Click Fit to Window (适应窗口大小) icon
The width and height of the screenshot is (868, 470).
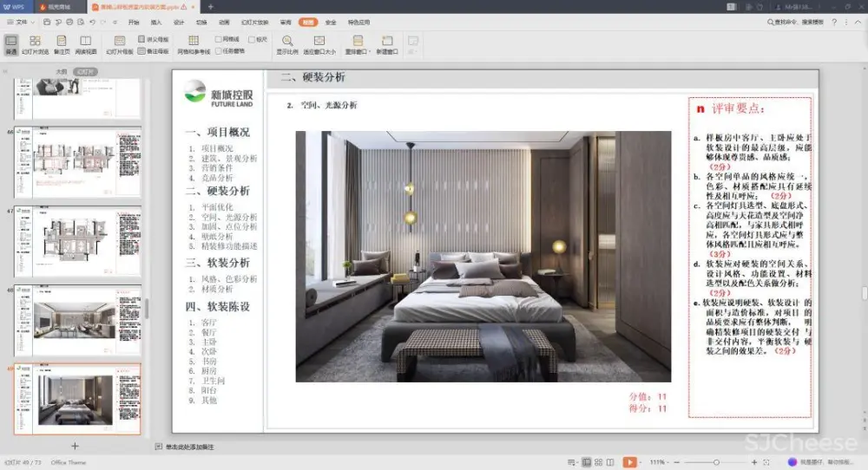[319, 43]
